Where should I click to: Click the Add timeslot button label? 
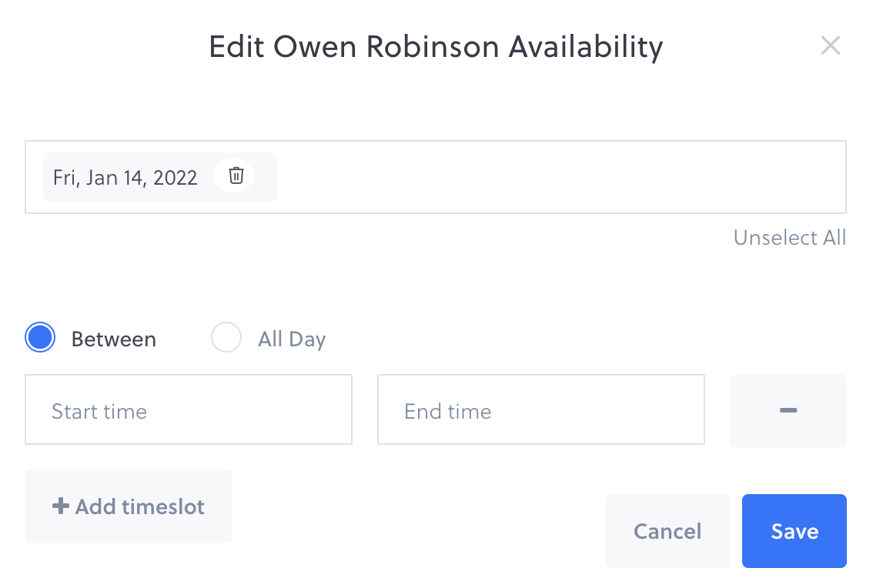[139, 506]
